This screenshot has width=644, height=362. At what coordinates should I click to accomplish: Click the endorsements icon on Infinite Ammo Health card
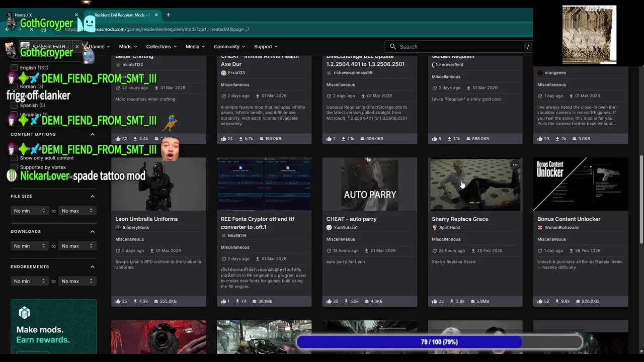click(223, 139)
